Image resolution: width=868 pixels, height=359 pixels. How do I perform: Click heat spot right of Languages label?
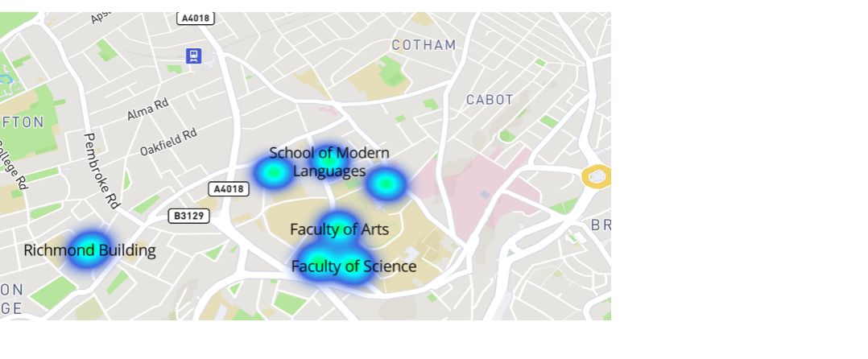pyautogui.click(x=386, y=184)
